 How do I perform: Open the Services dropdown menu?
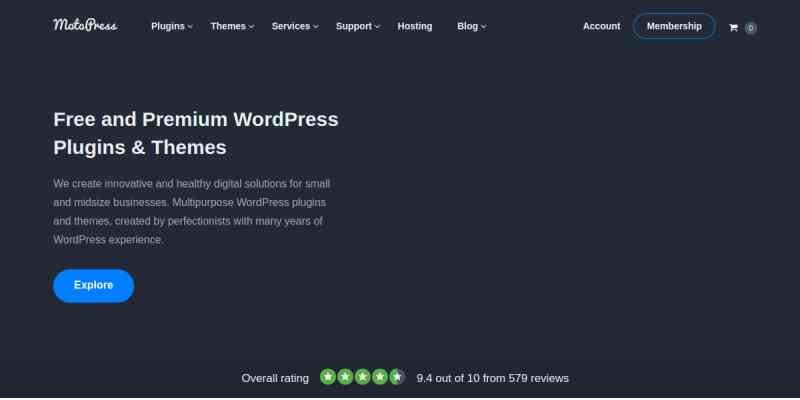[x=295, y=26]
